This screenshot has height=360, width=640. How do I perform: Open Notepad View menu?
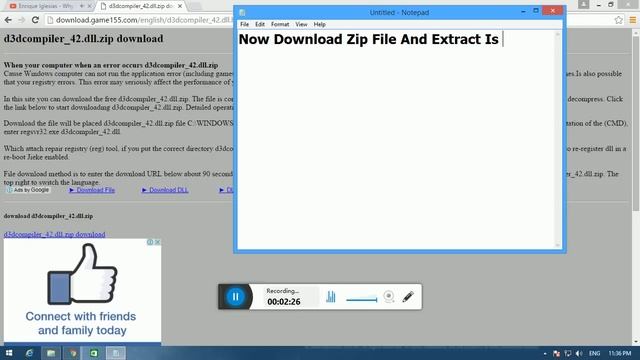pyautogui.click(x=301, y=24)
